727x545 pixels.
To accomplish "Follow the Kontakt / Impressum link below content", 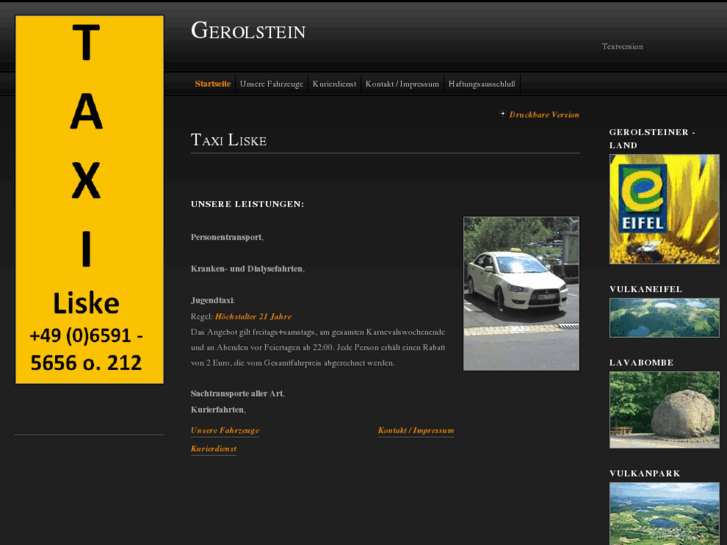I will tap(416, 430).
